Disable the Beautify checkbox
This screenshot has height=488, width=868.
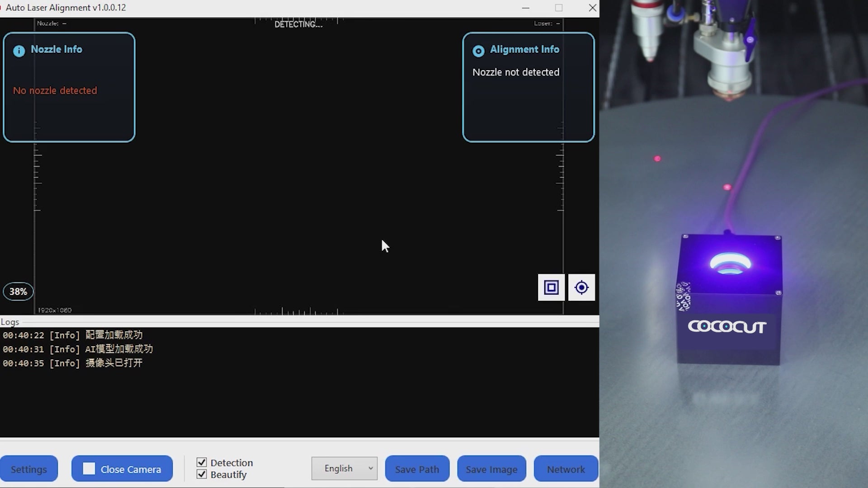(x=202, y=474)
